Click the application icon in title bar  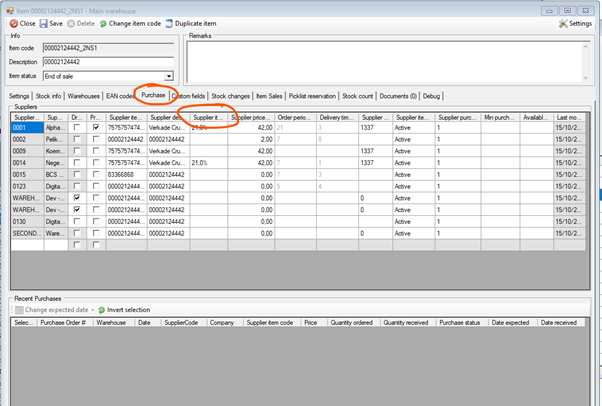(10, 11)
